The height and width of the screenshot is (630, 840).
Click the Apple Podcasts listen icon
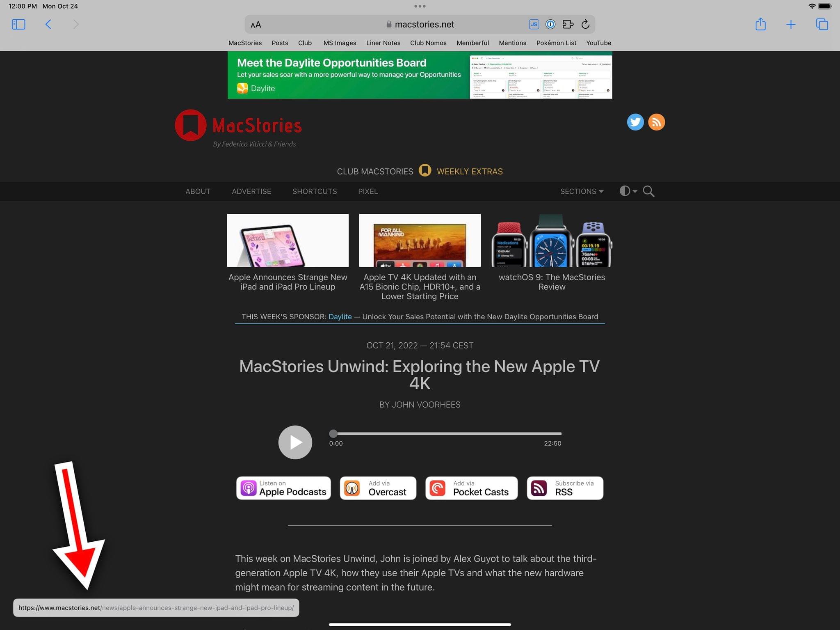tap(249, 488)
